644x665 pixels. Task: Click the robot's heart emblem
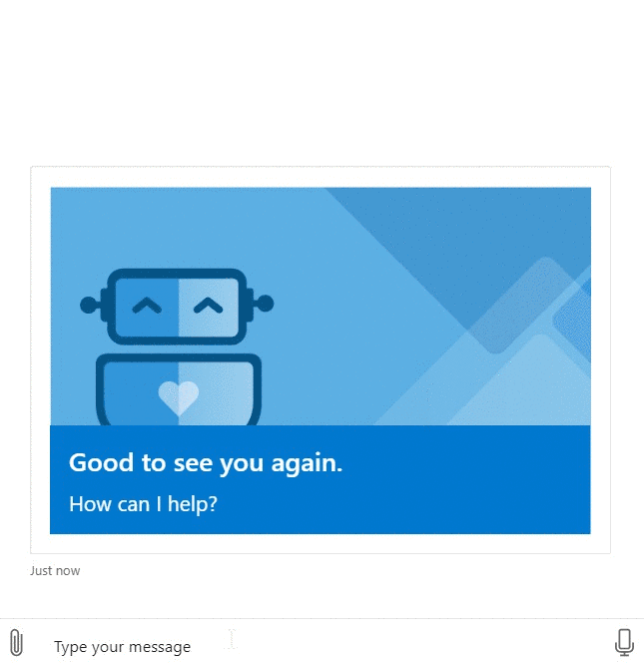coord(179,397)
